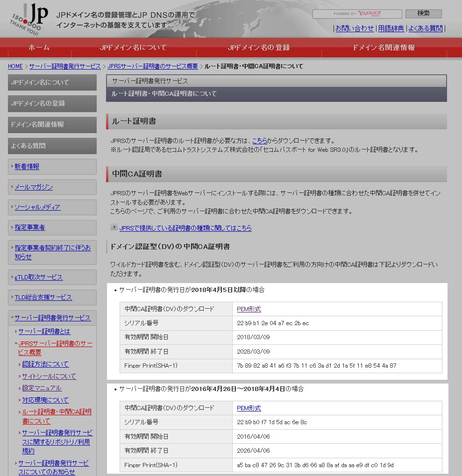The image size is (462, 476).
Task: Click こちら root certificate download link
Action: click(260, 141)
